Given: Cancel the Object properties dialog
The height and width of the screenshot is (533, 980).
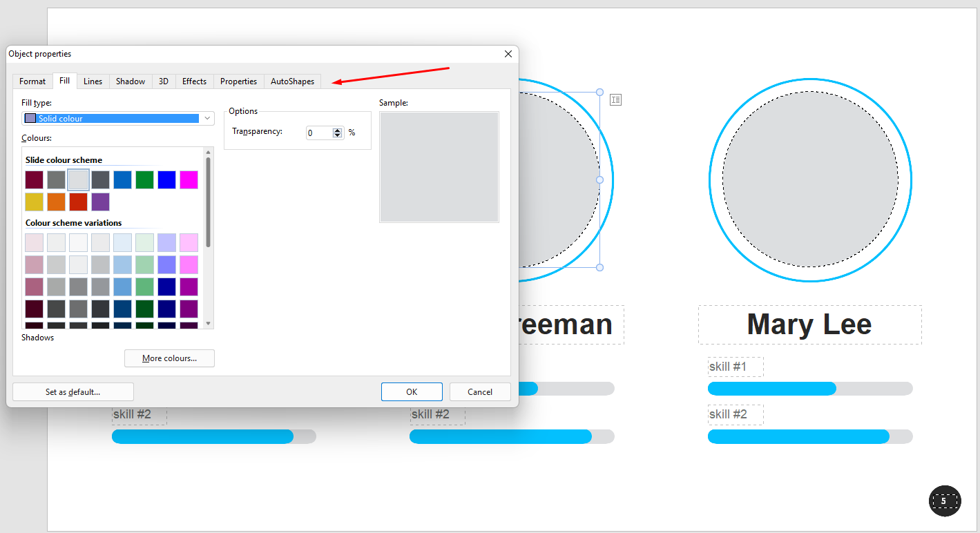Looking at the screenshot, I should pyautogui.click(x=480, y=391).
